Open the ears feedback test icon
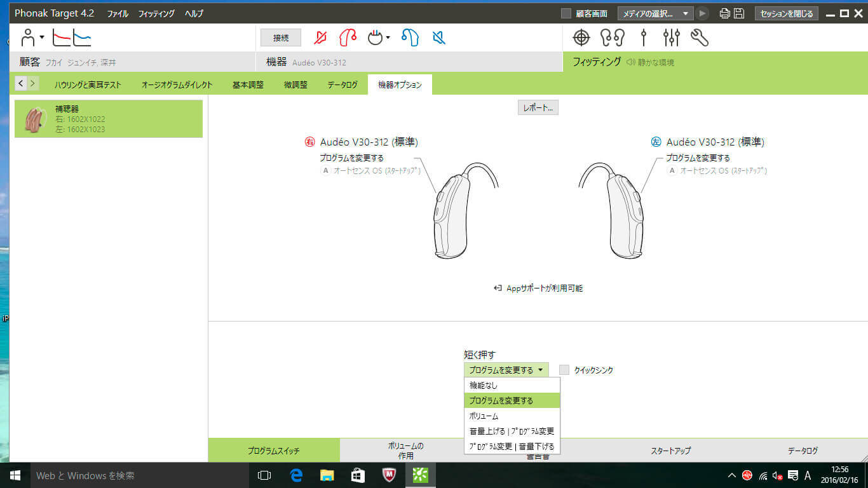This screenshot has height=488, width=868. pos(613,37)
